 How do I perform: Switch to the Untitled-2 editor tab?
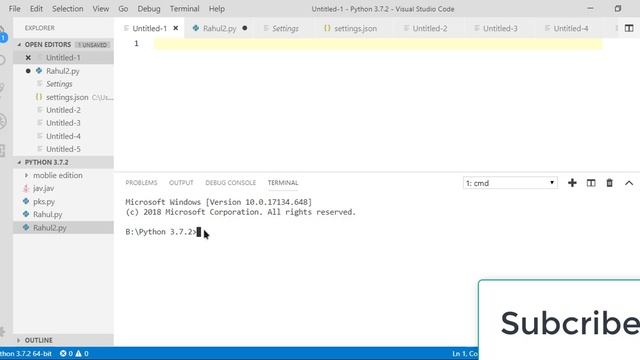pyautogui.click(x=429, y=28)
